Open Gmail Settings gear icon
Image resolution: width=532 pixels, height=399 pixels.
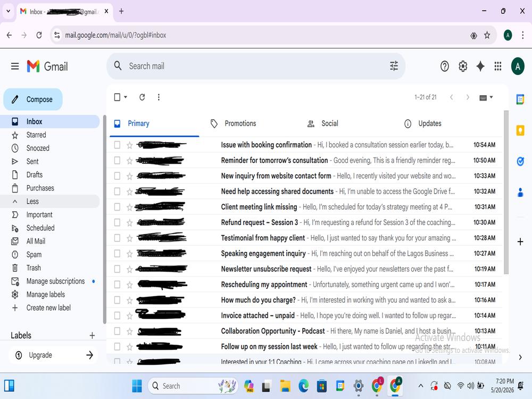point(463,66)
